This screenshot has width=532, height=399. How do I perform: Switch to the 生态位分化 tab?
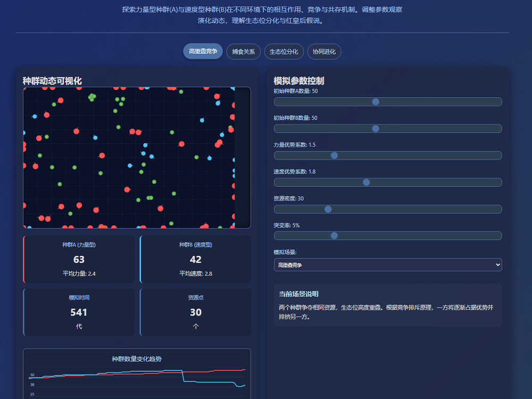pyautogui.click(x=284, y=52)
